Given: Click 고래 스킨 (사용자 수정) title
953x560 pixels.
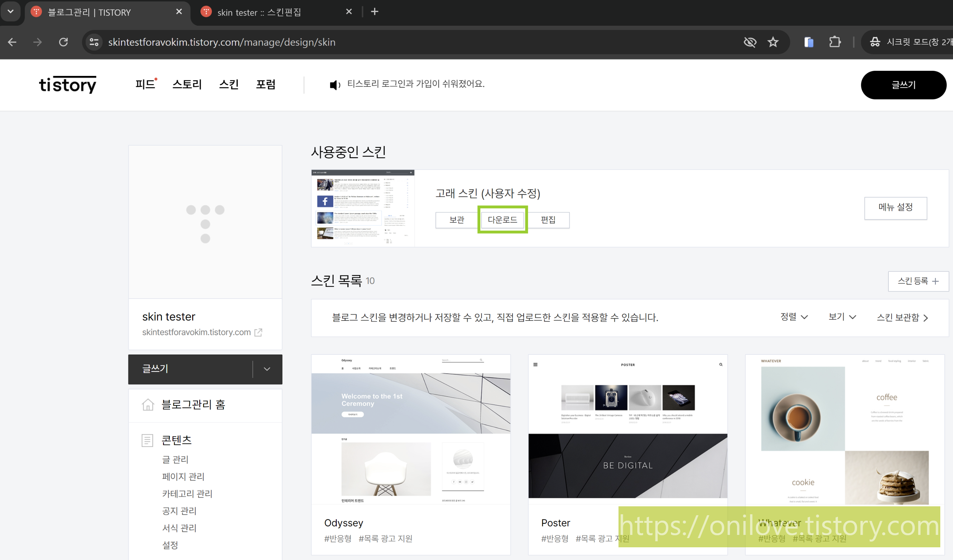Looking at the screenshot, I should coord(488,193).
